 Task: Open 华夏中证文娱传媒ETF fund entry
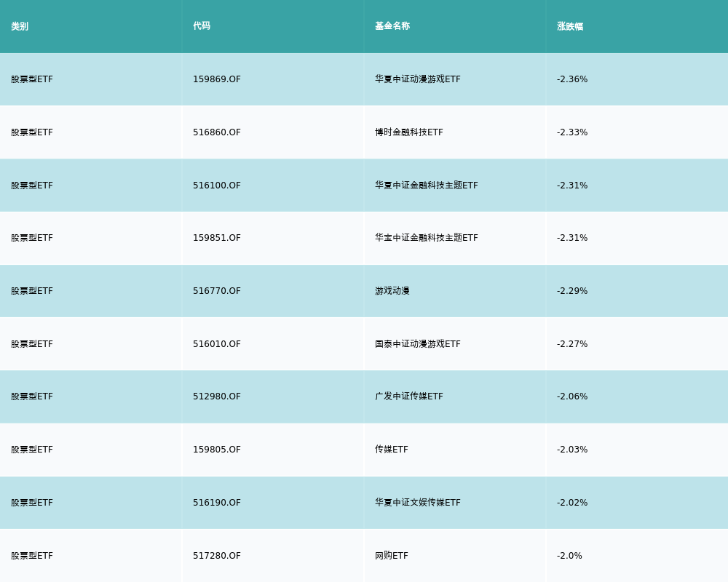tap(418, 503)
